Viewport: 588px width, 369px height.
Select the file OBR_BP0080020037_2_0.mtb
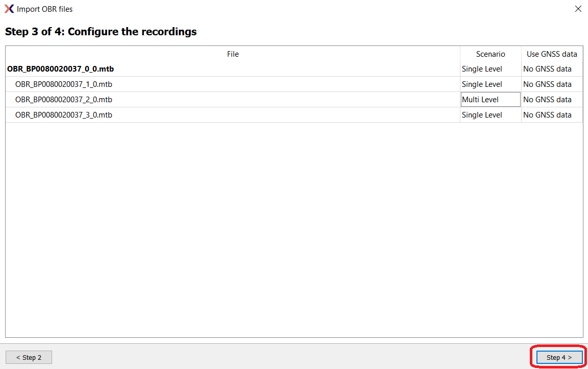click(x=63, y=99)
